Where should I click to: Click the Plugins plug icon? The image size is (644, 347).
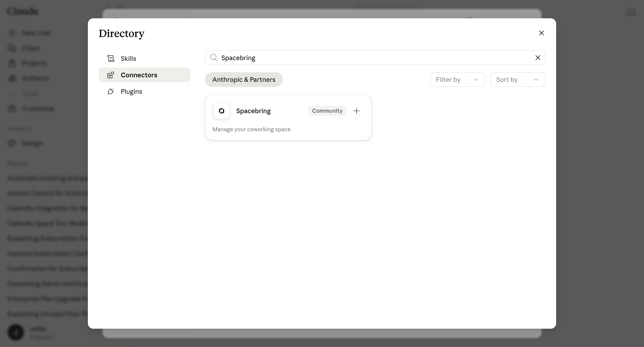tap(111, 91)
